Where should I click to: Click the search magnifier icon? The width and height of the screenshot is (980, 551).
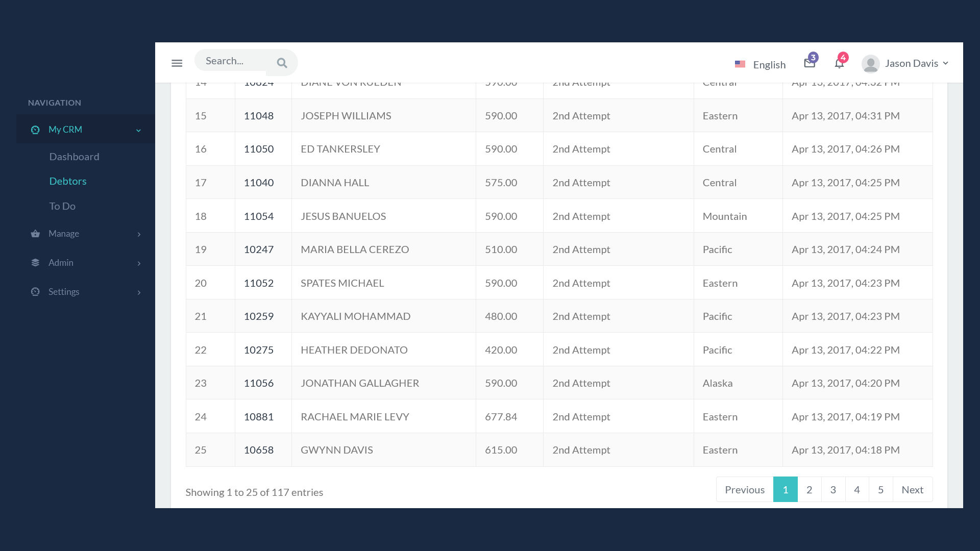tap(282, 63)
